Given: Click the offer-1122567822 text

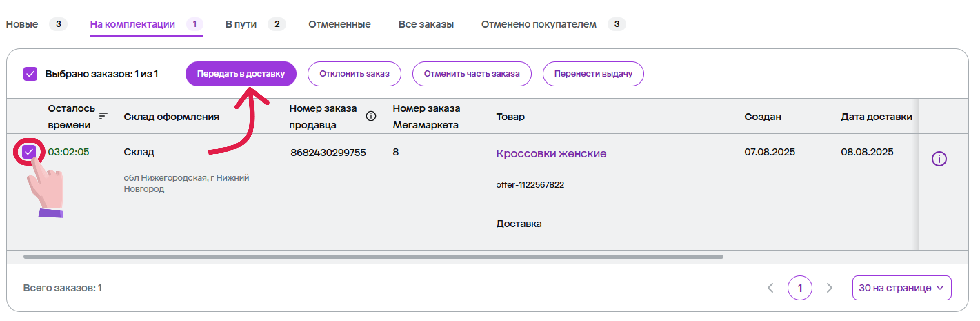Looking at the screenshot, I should (x=530, y=185).
